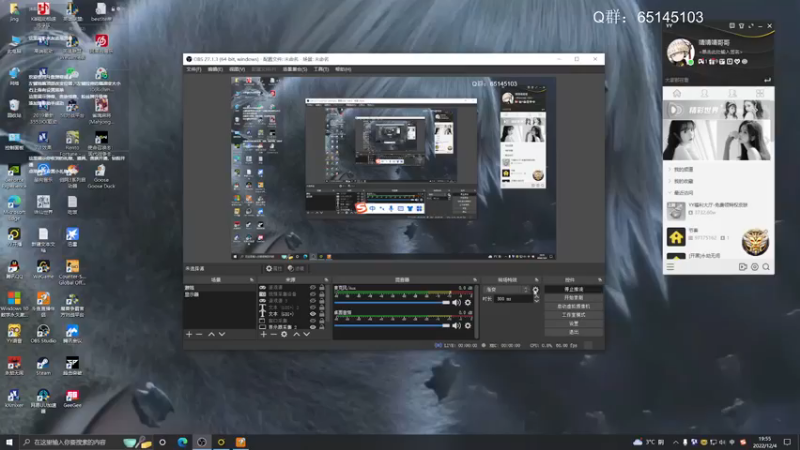Toggle visibility of 文本 (GDI+) source
The width and height of the screenshot is (800, 450).
tap(313, 314)
